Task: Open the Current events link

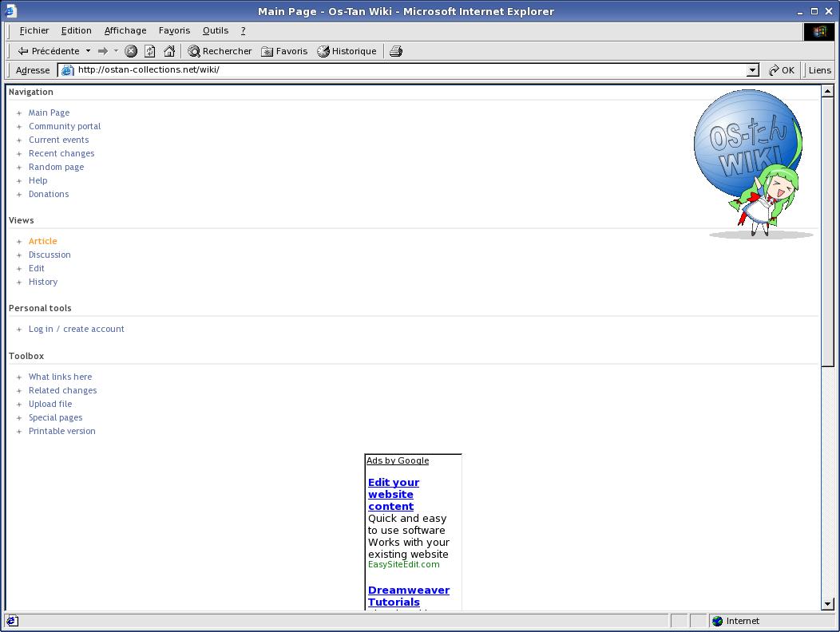Action: (58, 140)
